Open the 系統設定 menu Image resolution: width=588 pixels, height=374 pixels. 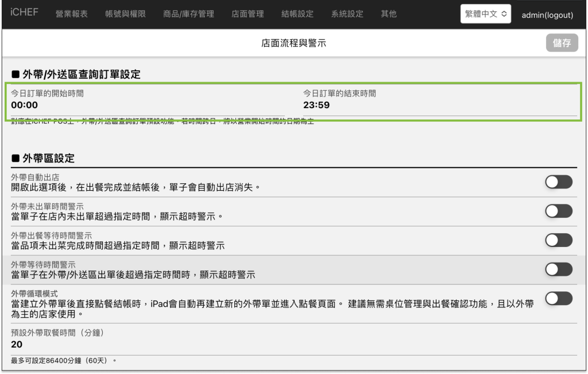point(347,14)
